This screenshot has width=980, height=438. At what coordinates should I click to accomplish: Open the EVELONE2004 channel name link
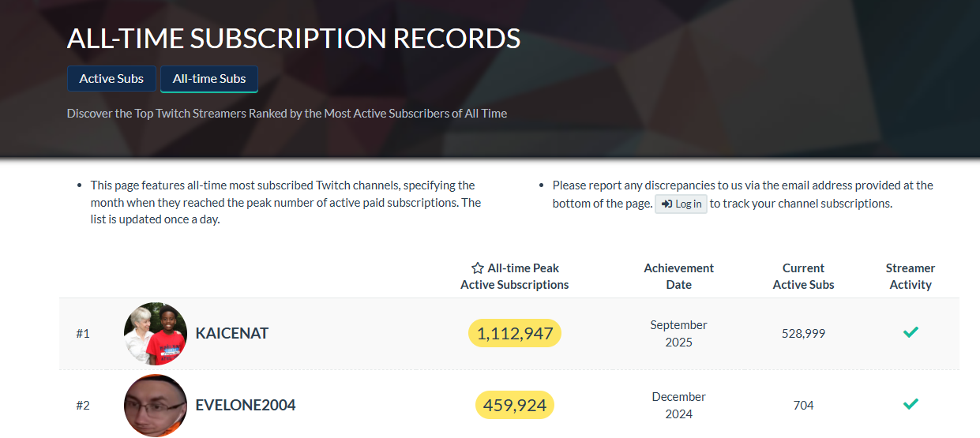246,405
